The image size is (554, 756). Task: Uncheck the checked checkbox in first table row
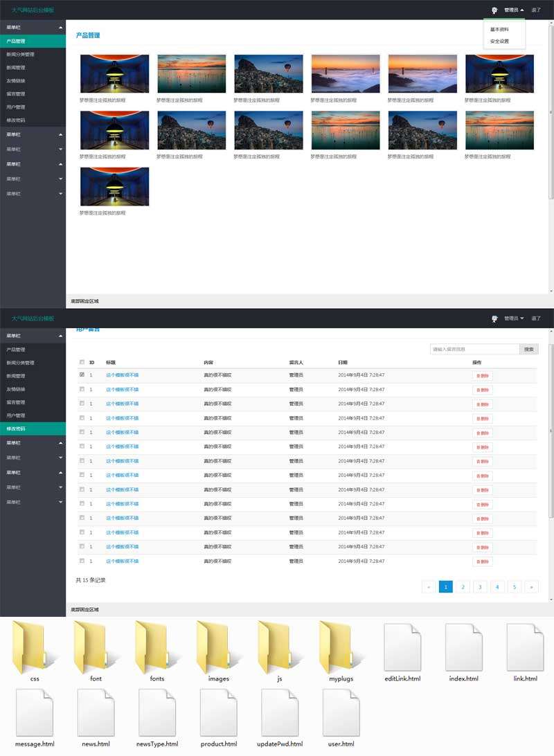(x=82, y=375)
